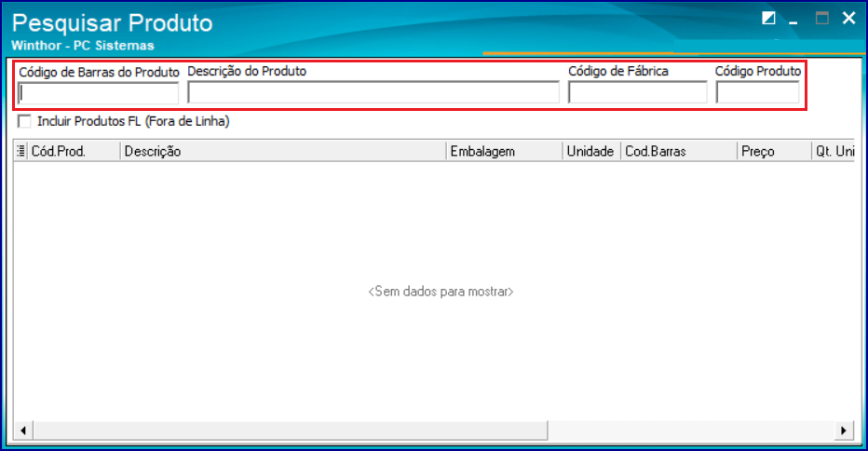Click the Código de Barras do Produto field
The width and height of the screenshot is (868, 451).
click(x=98, y=93)
